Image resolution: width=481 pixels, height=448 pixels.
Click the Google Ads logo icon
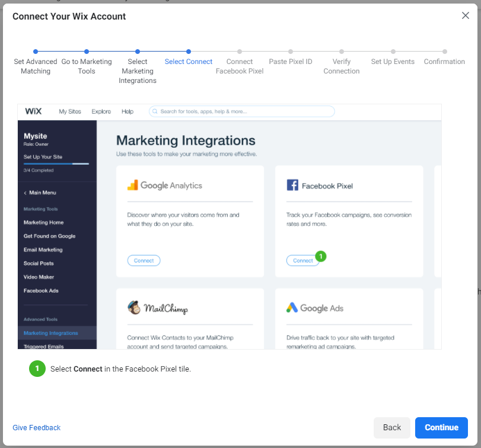tap(292, 308)
